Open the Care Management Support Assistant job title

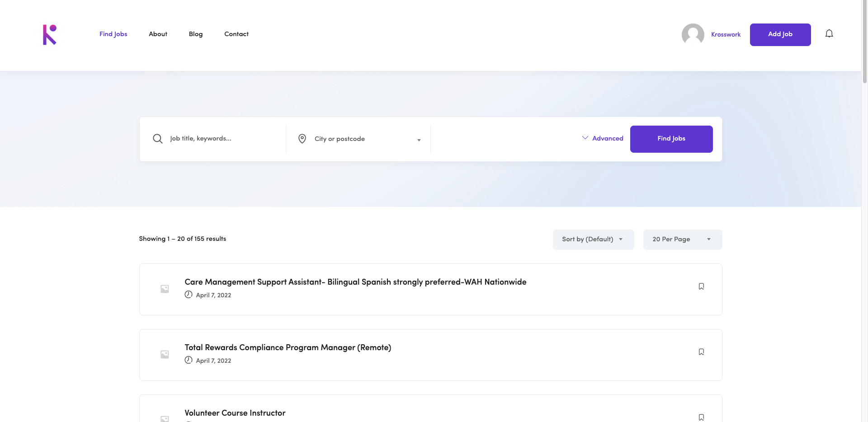click(355, 282)
